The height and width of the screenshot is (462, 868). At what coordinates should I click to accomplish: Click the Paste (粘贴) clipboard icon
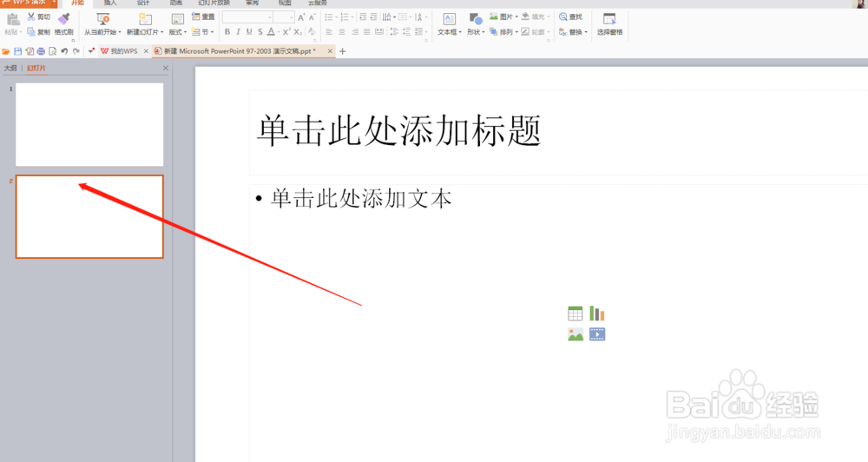[13, 19]
